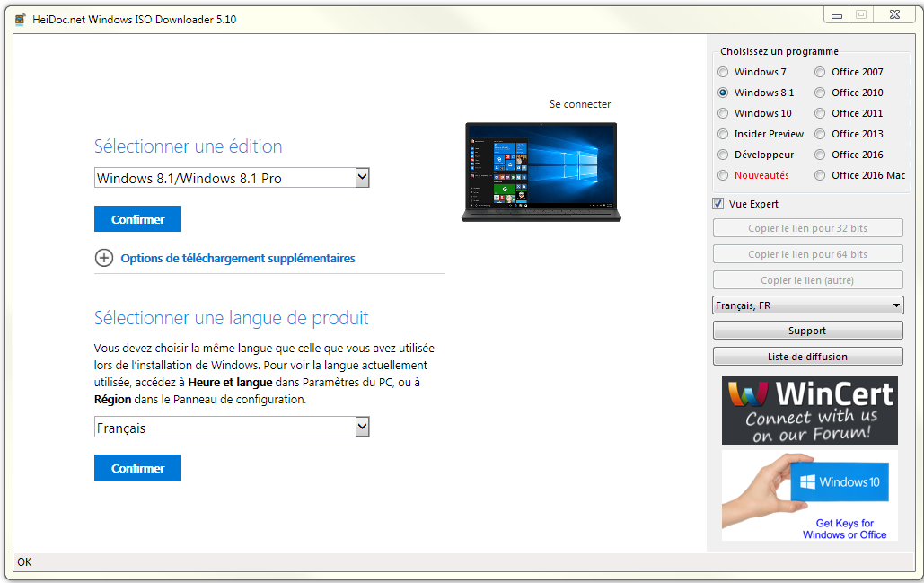This screenshot has width=924, height=583.
Task: Click Copier le lien pour 32 bits
Action: [807, 228]
